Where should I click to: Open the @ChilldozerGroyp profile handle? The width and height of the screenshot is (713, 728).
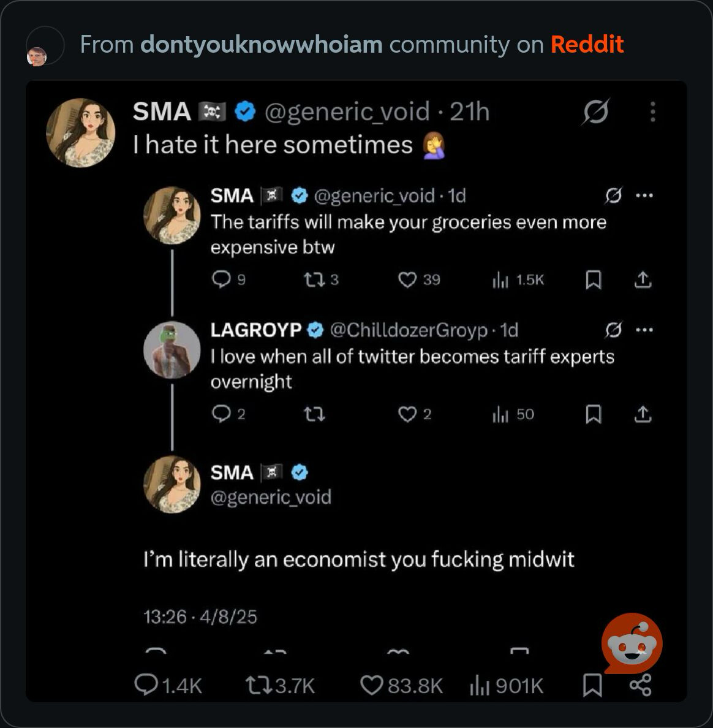coord(409,330)
